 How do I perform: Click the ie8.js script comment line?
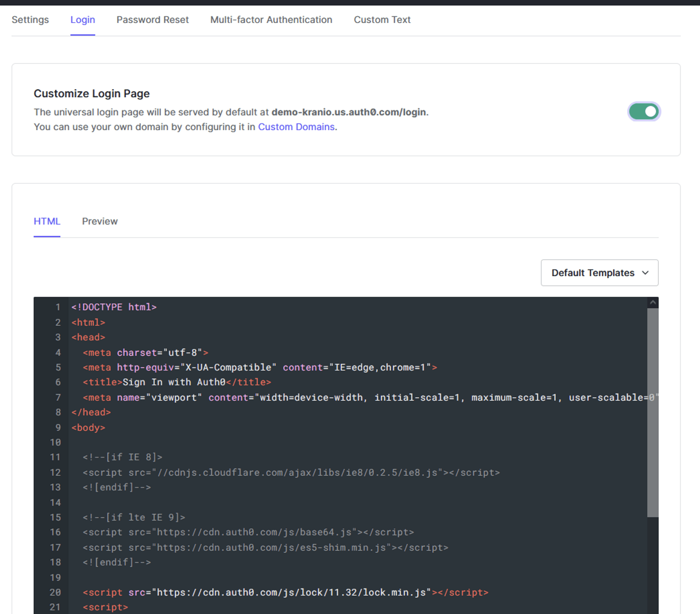290,472
